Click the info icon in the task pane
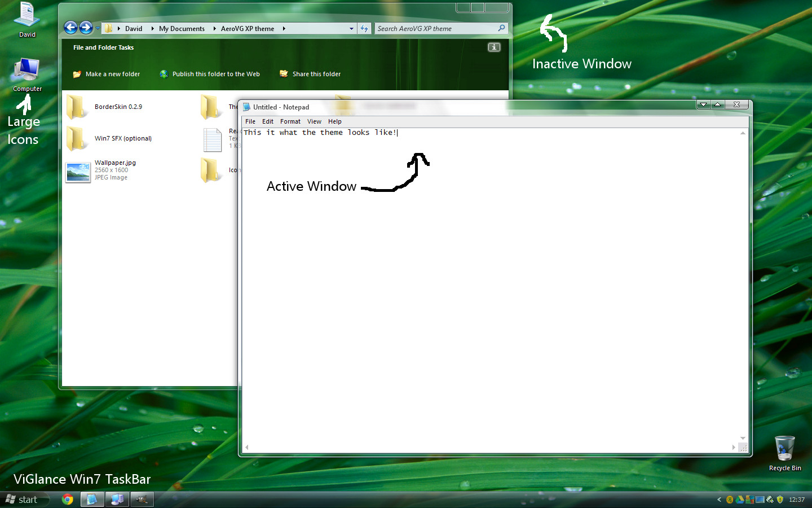This screenshot has width=812, height=508. pos(494,47)
